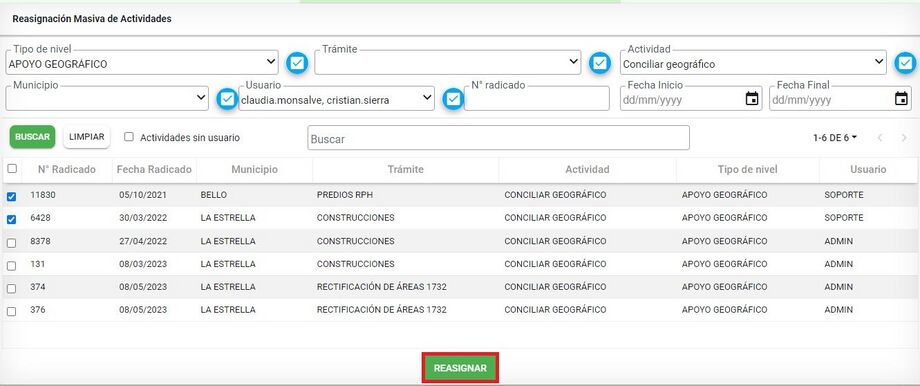Screen dimensions: 920x386
Task: Click SOPORTE user in row 6428
Action: pos(844,218)
